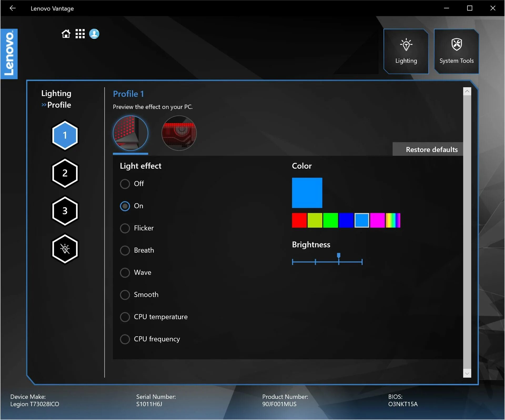The height and width of the screenshot is (420, 505).
Task: Select the Breath light effect
Action: 125,250
